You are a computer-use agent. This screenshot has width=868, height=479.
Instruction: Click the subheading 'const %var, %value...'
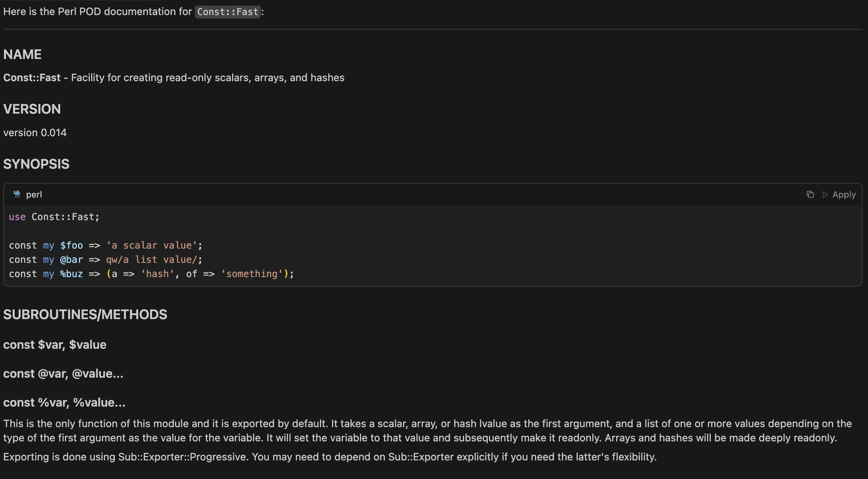[x=64, y=403]
